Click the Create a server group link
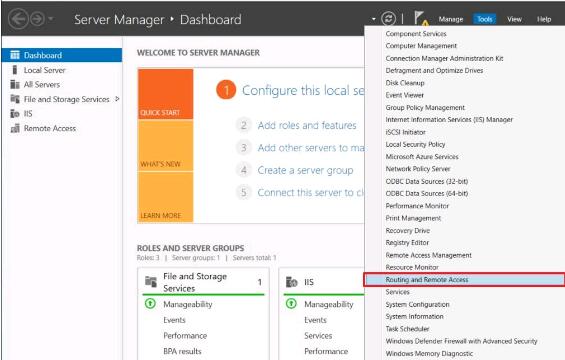This screenshot has height=360, width=565. tap(305, 170)
